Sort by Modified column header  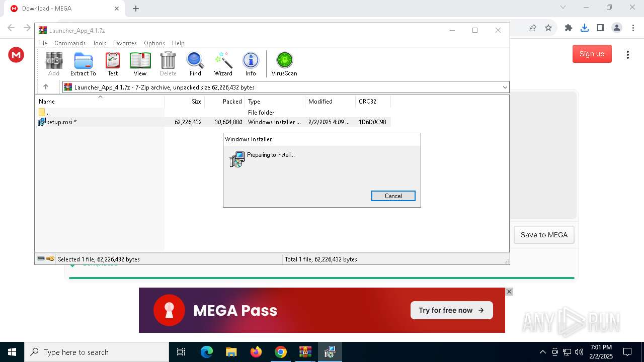pos(331,102)
